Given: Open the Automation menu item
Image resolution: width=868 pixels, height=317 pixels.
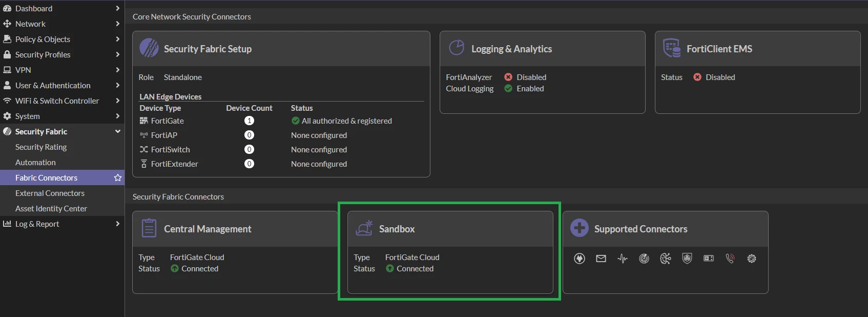Looking at the screenshot, I should coord(62,162).
